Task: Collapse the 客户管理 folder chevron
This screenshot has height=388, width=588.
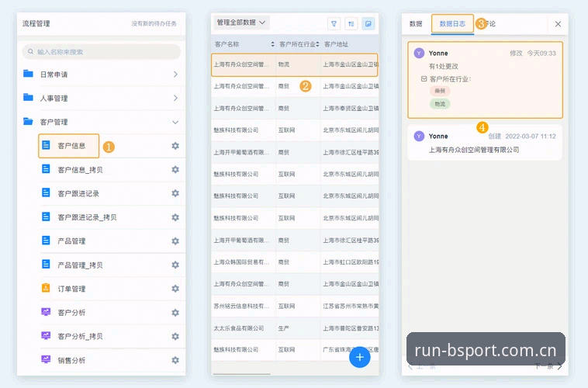Action: pyautogui.click(x=175, y=123)
